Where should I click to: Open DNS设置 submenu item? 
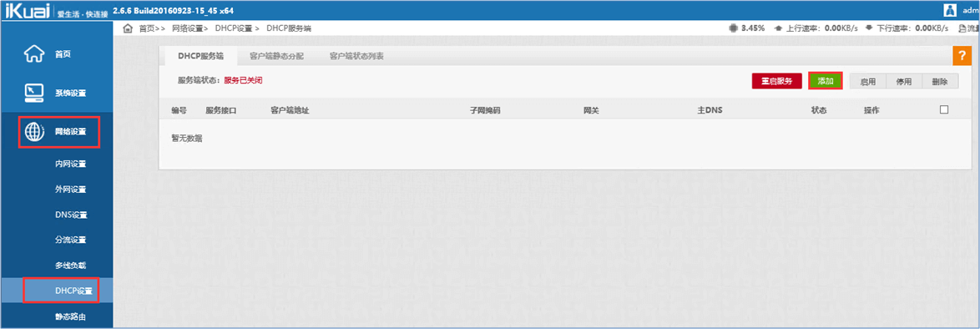click(x=71, y=215)
